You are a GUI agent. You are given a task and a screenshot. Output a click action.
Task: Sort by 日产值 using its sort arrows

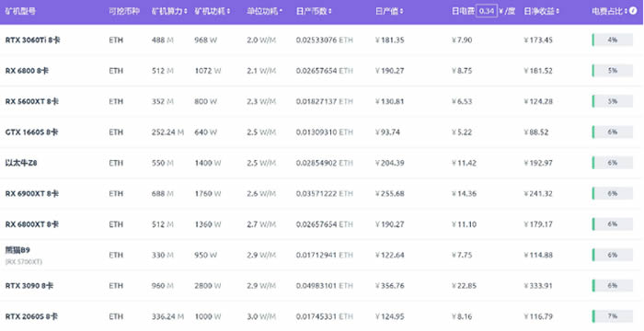(x=402, y=12)
